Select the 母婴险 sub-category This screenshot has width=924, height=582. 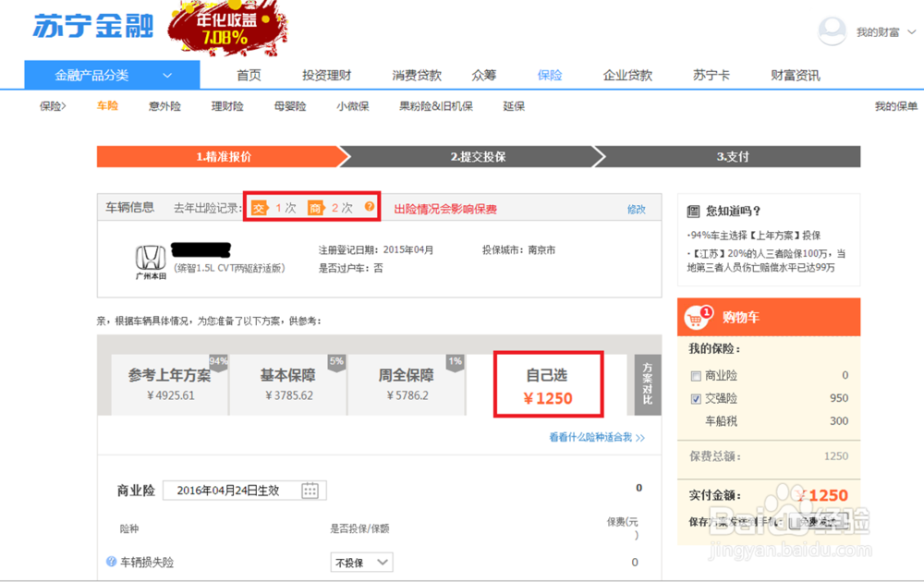coord(290,106)
